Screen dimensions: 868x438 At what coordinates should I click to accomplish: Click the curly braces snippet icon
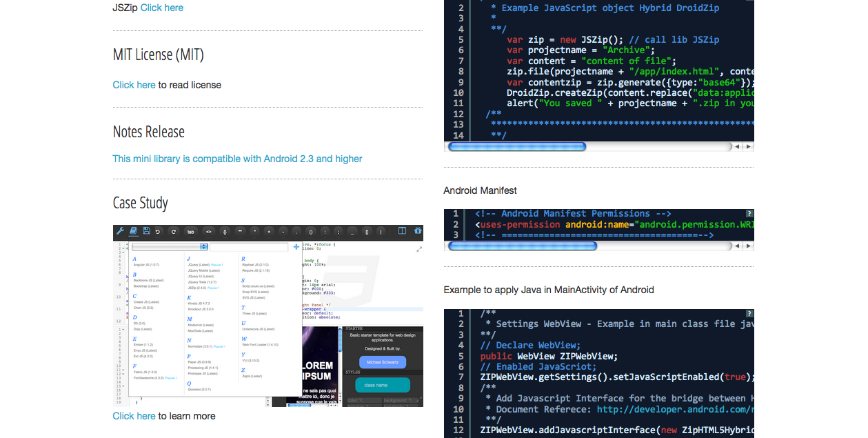coord(225,231)
